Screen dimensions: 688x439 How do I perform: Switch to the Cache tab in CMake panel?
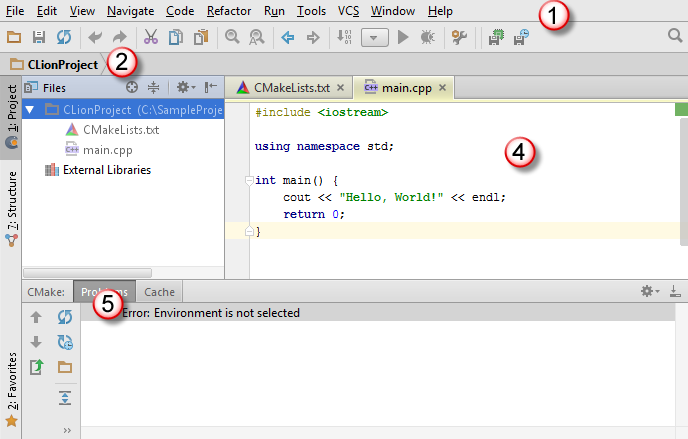pos(159,292)
